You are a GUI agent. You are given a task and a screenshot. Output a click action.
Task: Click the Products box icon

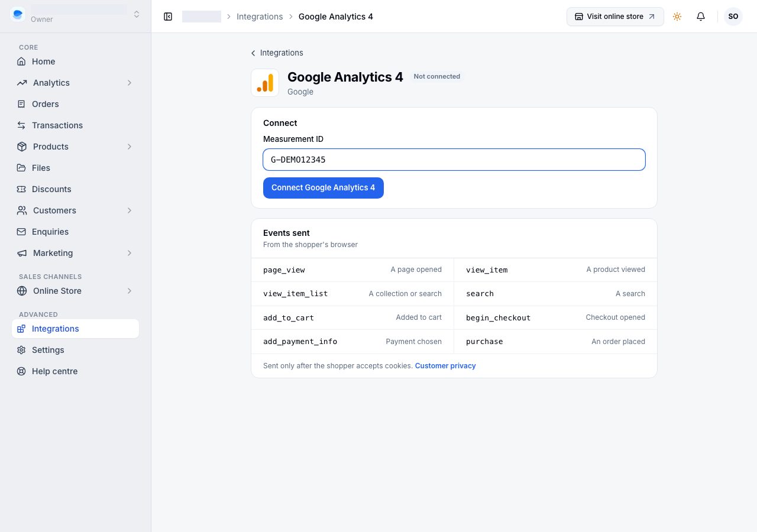(x=22, y=147)
